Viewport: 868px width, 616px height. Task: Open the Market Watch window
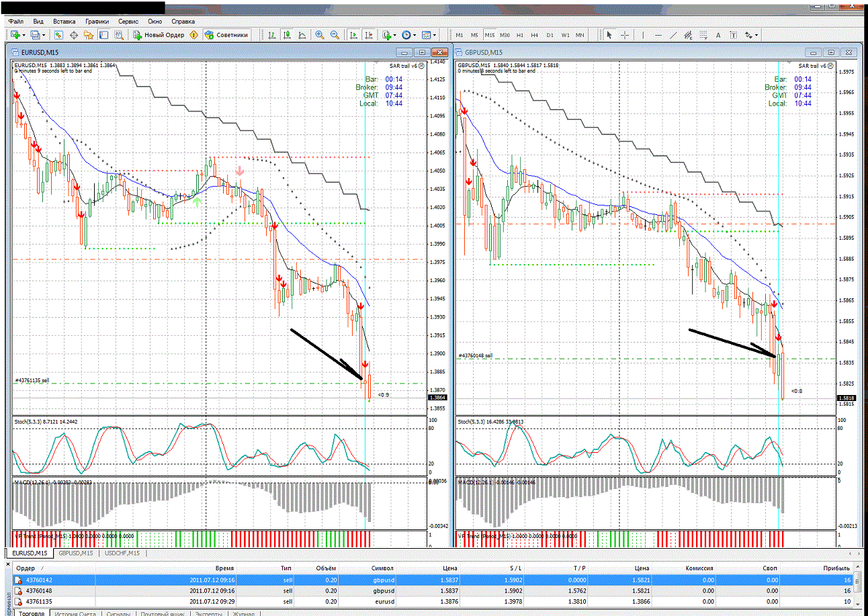coord(58,35)
